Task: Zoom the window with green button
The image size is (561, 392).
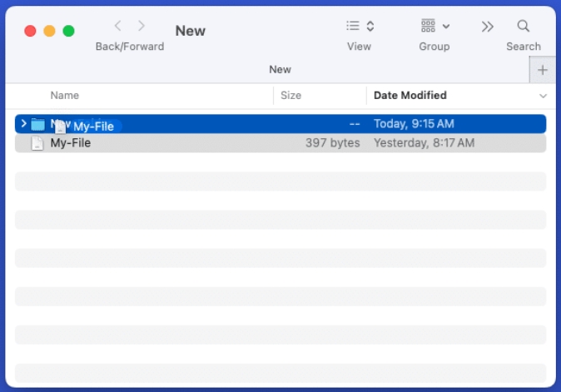Action: click(x=68, y=31)
